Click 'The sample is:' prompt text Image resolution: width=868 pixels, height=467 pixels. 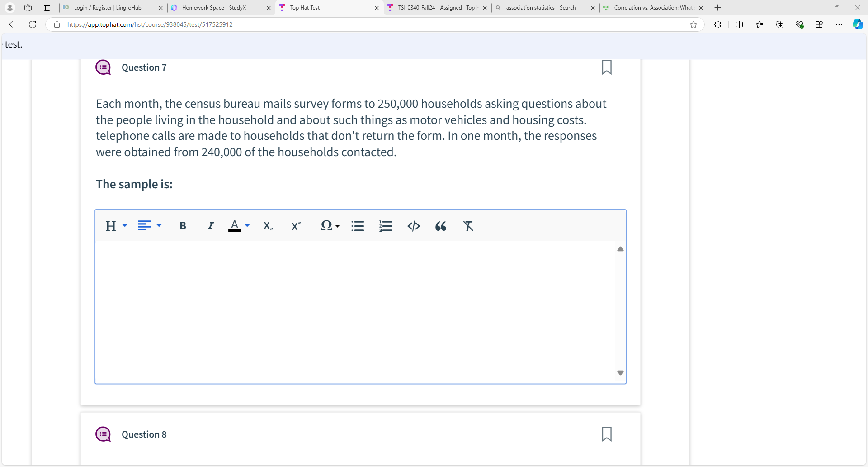pos(134,184)
